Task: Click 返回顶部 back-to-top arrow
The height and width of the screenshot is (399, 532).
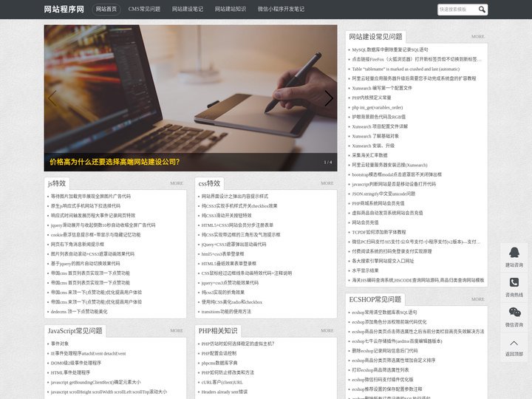Action: pyautogui.click(x=514, y=343)
